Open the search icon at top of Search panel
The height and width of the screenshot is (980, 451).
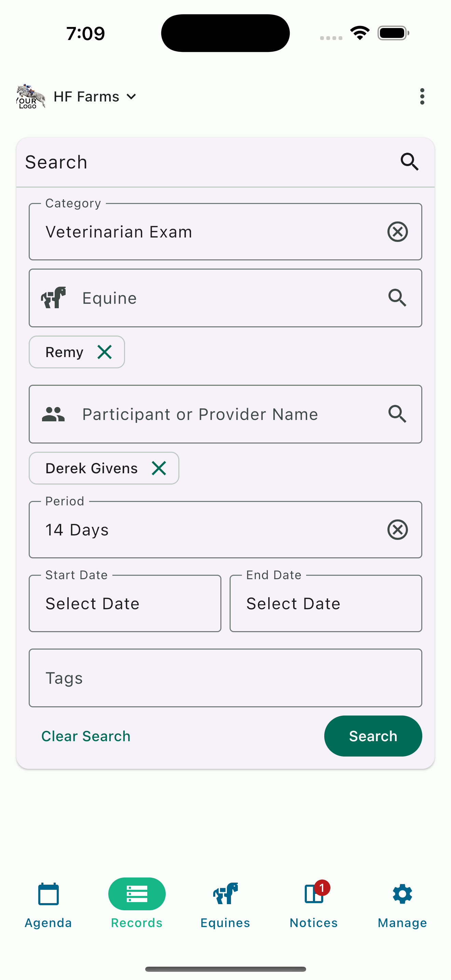pos(410,162)
